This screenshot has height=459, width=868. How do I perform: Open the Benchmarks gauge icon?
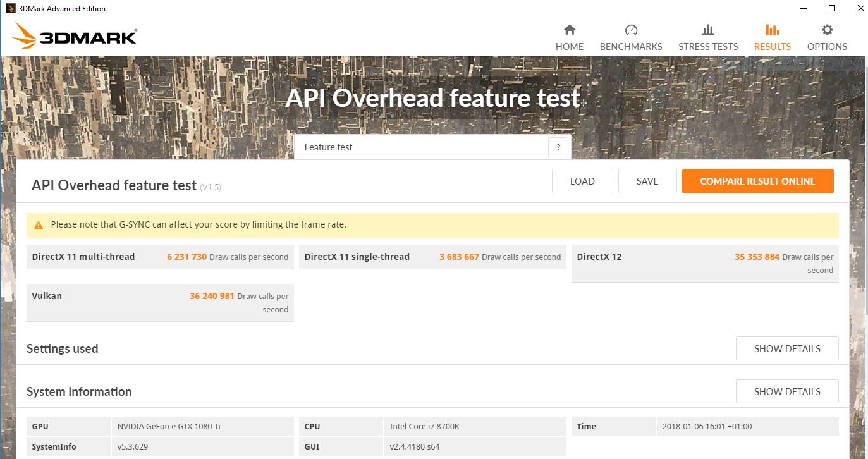[631, 30]
